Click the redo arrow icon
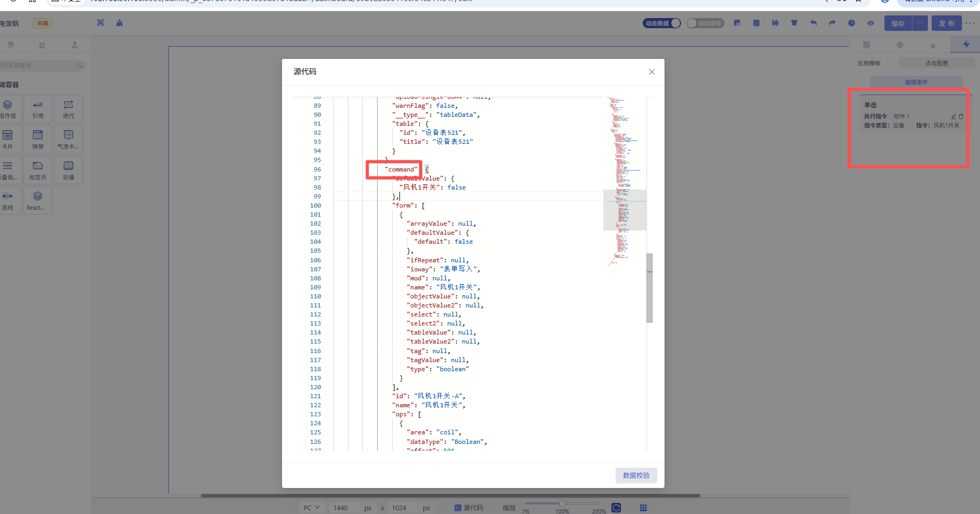The width and height of the screenshot is (980, 514). [832, 23]
